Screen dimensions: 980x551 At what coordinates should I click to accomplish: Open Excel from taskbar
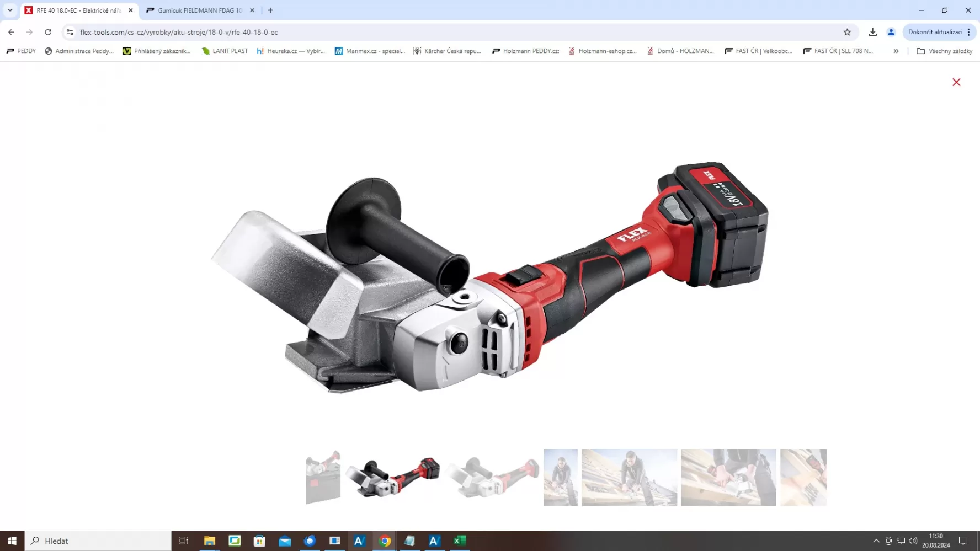(x=460, y=541)
